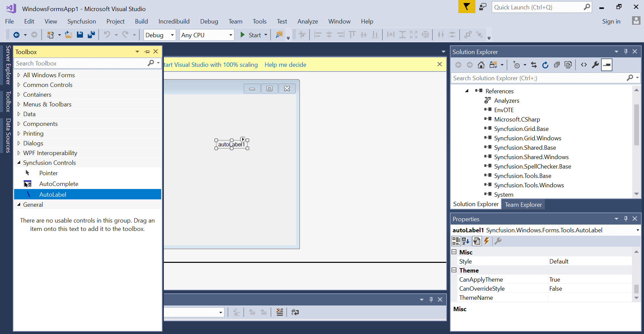644x334 pixels.
Task: Open the Syncfusion menu
Action: [82, 21]
